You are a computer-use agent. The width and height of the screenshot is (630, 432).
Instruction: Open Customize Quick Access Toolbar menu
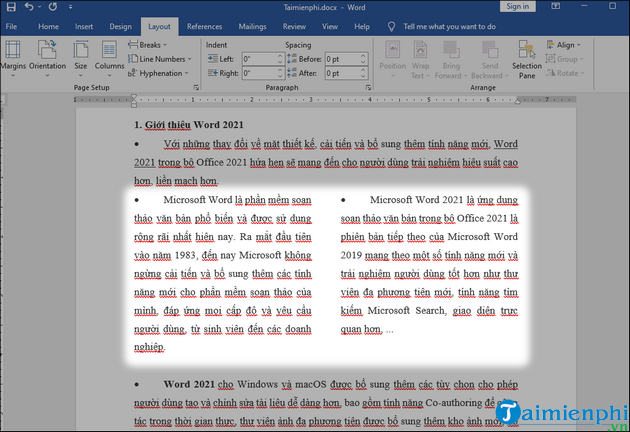[70, 7]
